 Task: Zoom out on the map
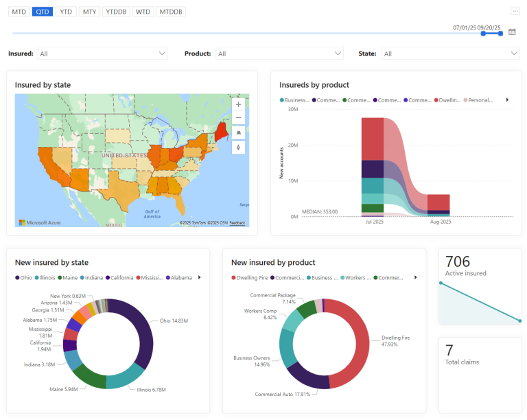coord(238,118)
